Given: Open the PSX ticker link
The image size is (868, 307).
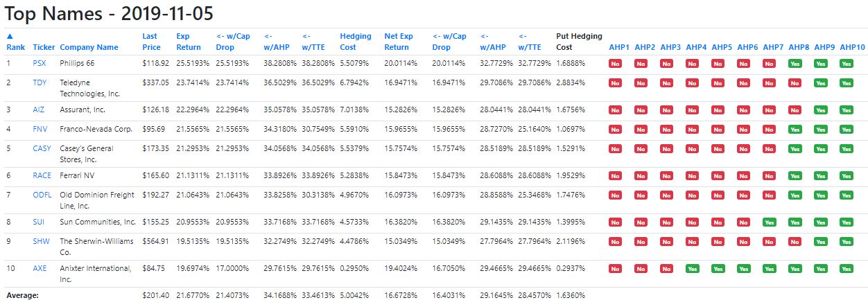Looking at the screenshot, I should tap(40, 63).
